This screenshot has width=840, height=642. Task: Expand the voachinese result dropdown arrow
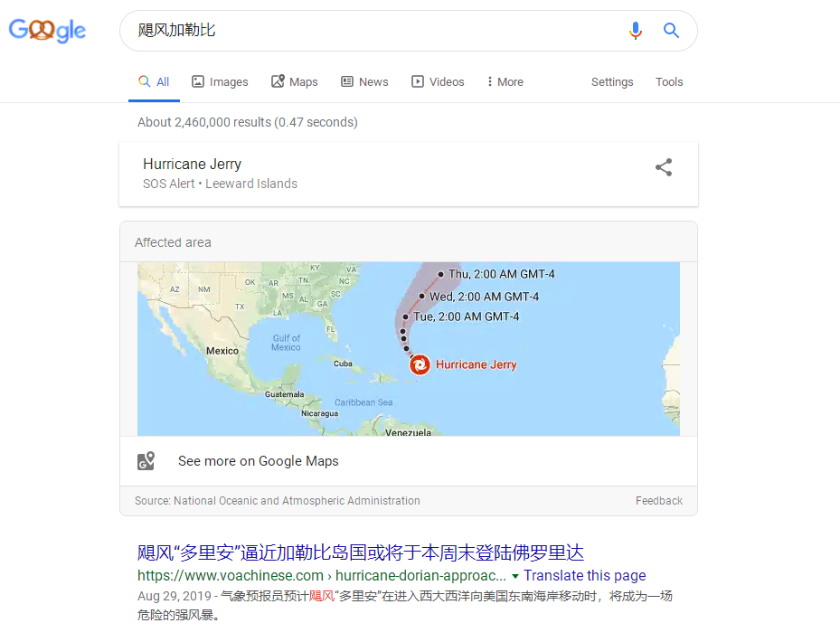point(514,577)
